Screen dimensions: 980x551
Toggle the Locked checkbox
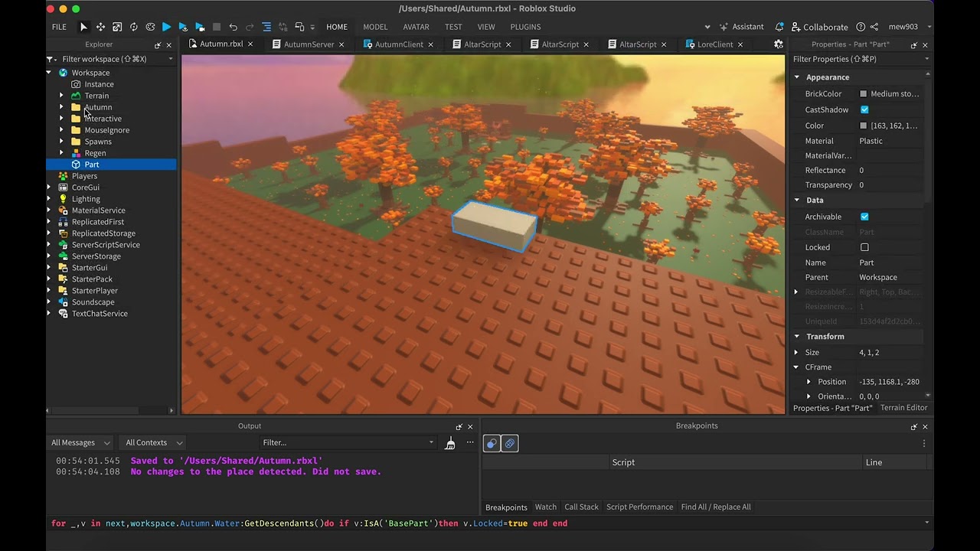click(x=864, y=247)
